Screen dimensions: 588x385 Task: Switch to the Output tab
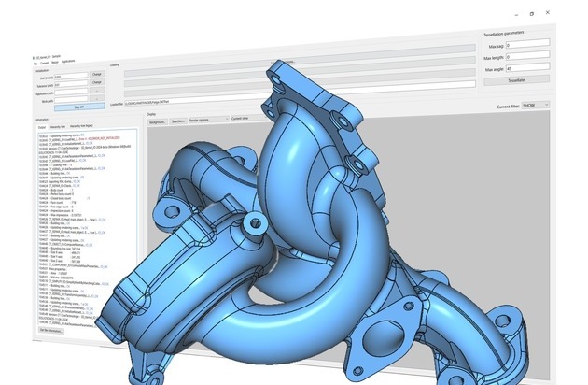point(42,128)
